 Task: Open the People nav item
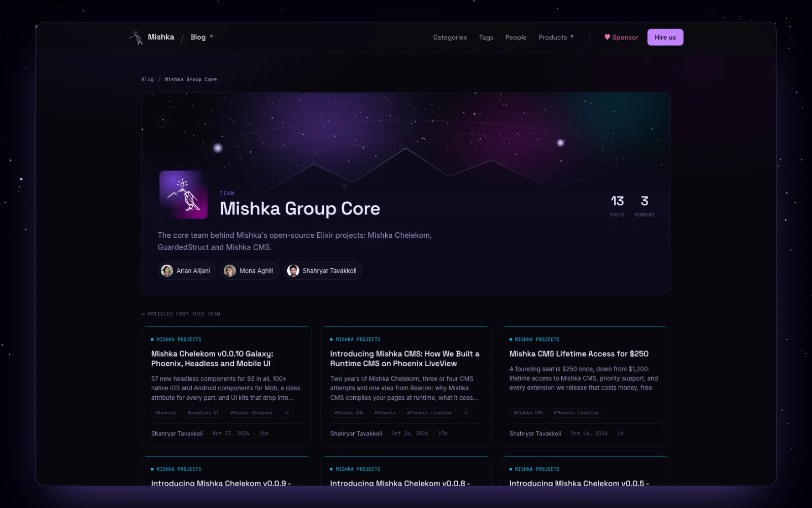tap(516, 37)
